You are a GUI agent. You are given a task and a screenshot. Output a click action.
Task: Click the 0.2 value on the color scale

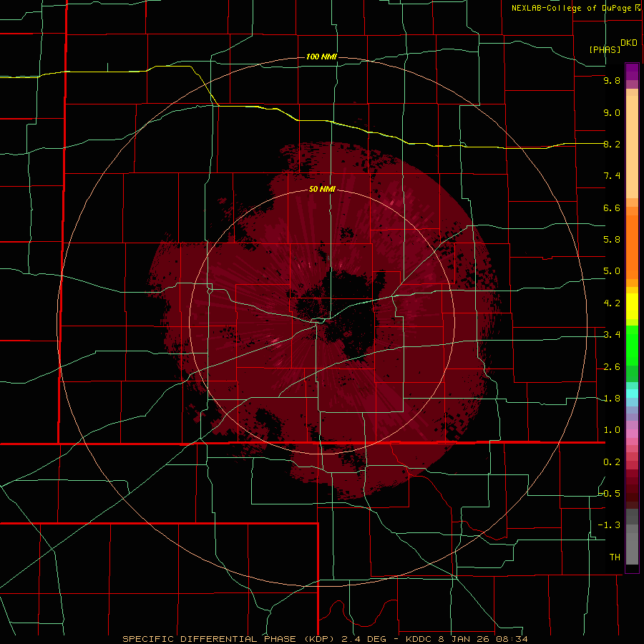tap(612, 462)
